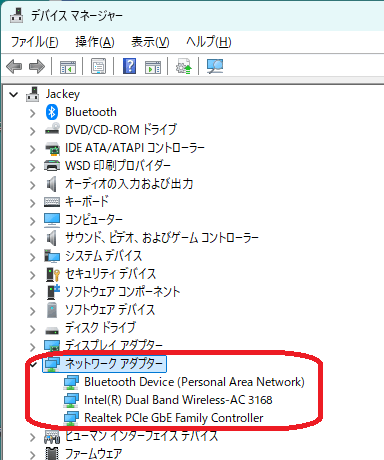Select the ヒューマン インターフェイス デバイス label
The image size is (384, 460).
(141, 436)
